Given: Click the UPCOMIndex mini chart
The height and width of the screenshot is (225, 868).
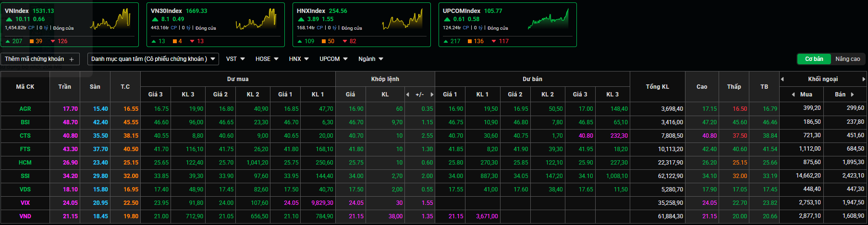Looking at the screenshot, I should [548, 19].
